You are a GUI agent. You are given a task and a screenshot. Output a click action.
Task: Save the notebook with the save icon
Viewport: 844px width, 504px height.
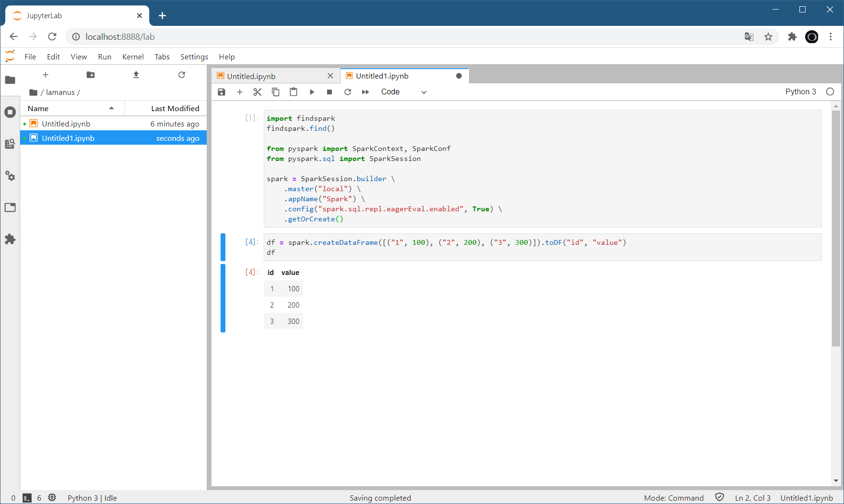point(222,92)
